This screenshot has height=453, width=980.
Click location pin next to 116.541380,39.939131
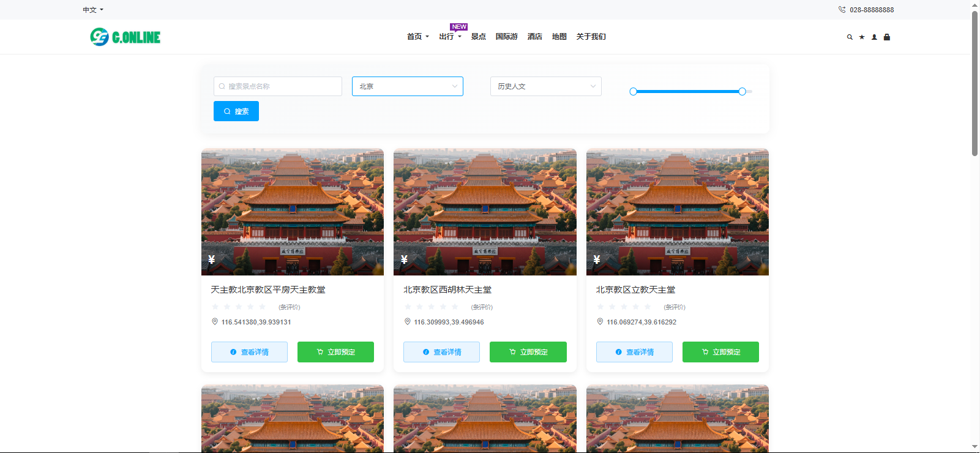pos(215,321)
